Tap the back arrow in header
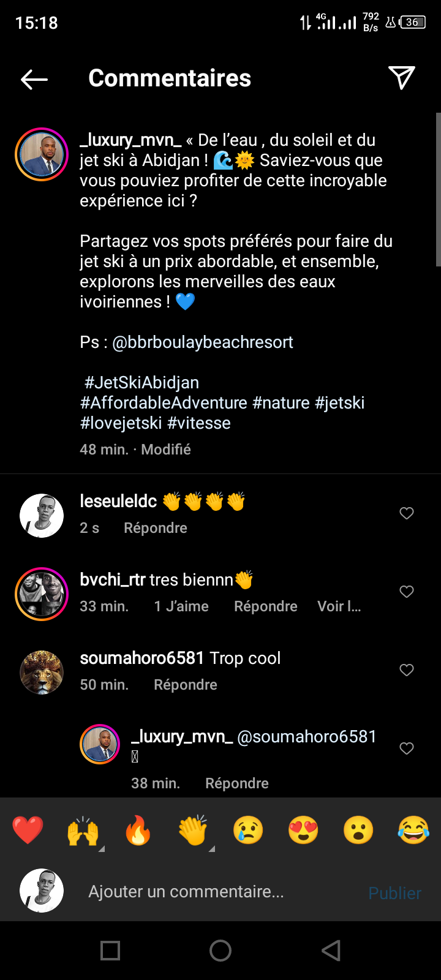The height and width of the screenshot is (980, 441). (34, 79)
